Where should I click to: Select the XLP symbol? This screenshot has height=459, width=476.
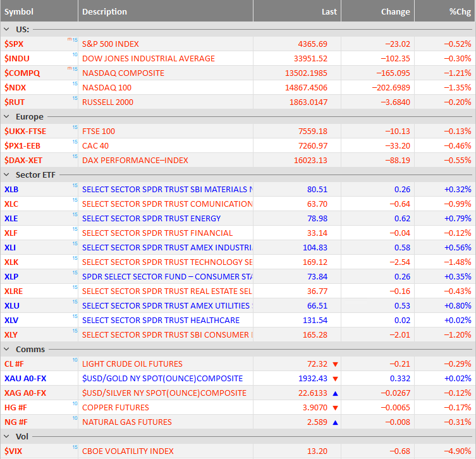pos(11,277)
